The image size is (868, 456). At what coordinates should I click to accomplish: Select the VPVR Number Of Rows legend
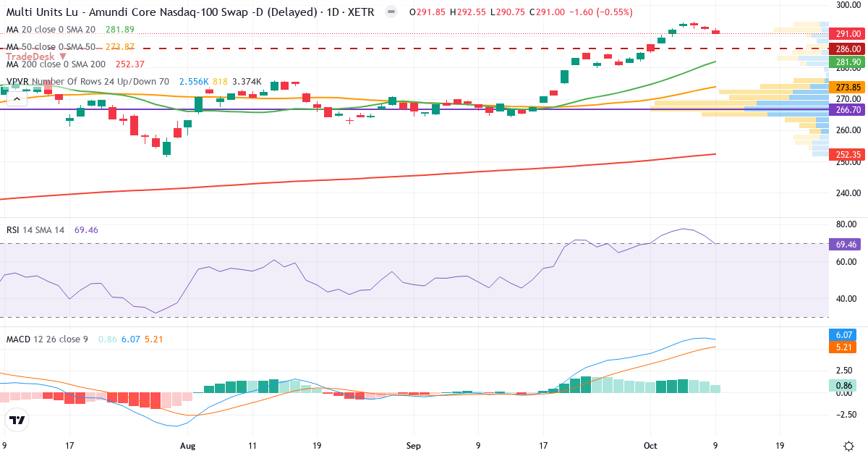88,81
